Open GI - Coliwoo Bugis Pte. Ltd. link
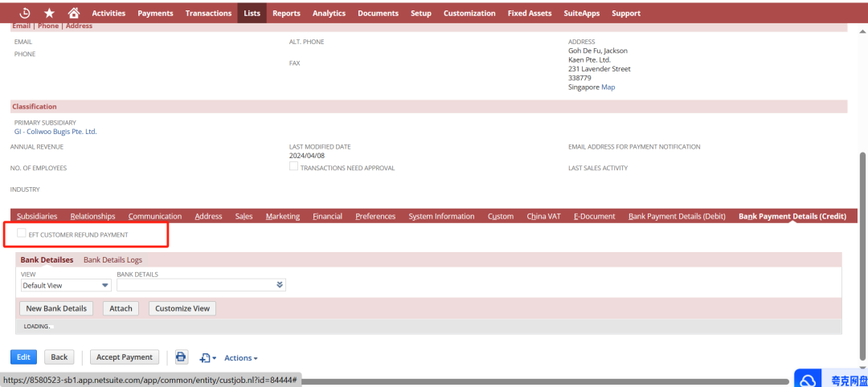868x387 pixels. 55,132
